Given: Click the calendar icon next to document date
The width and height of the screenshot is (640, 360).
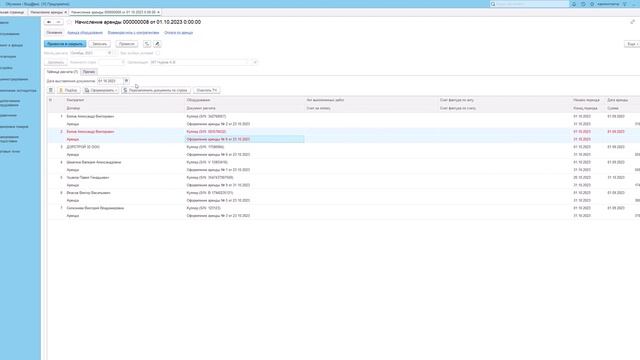Looking at the screenshot, I should 127,81.
